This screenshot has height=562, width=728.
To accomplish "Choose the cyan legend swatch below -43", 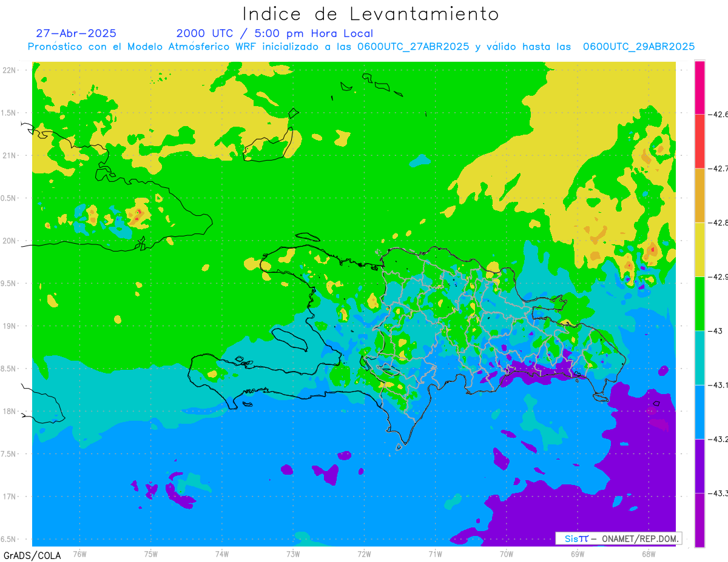I will (699, 357).
